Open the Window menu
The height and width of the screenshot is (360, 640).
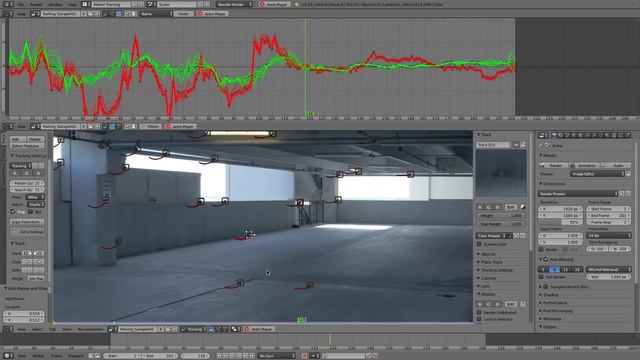click(55, 4)
